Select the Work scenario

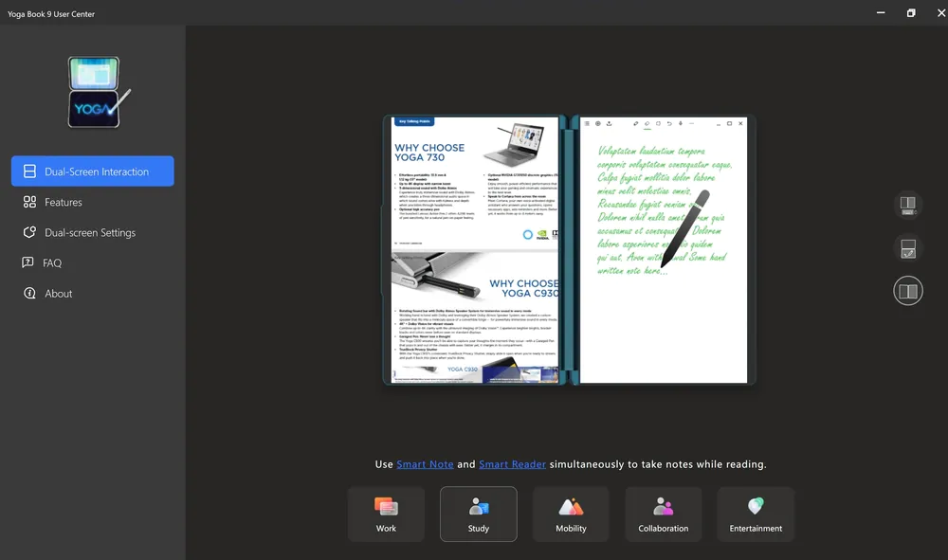[x=386, y=515]
